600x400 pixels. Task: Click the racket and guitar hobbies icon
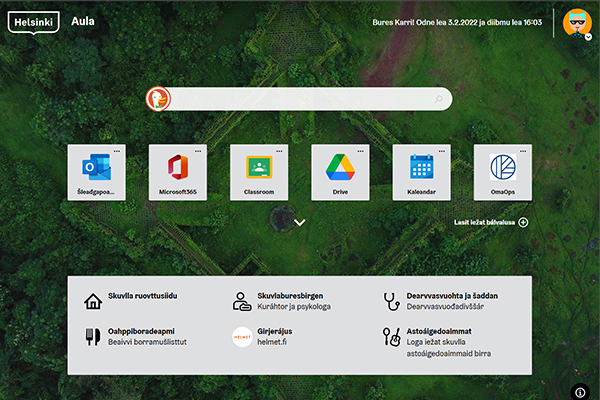[x=392, y=337]
